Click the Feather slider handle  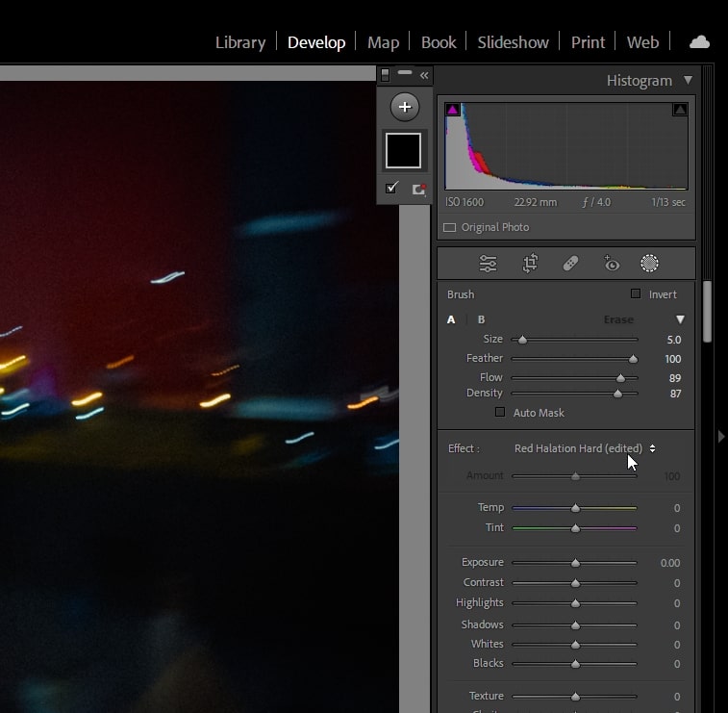pyautogui.click(x=633, y=359)
